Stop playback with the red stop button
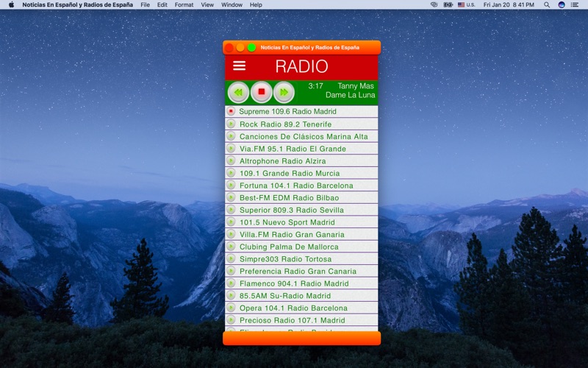This screenshot has width=588, height=368. point(262,91)
